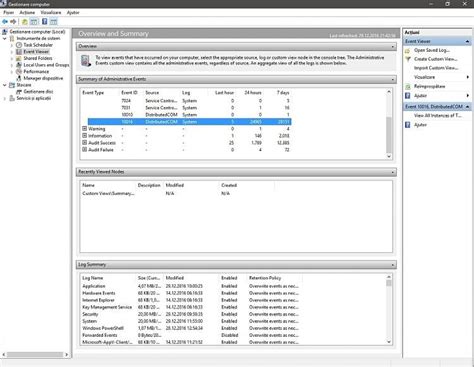This screenshot has height=367, width=474.
Task: Click the Ajutor help icon under Event 10016 actions
Action: [x=407, y=125]
